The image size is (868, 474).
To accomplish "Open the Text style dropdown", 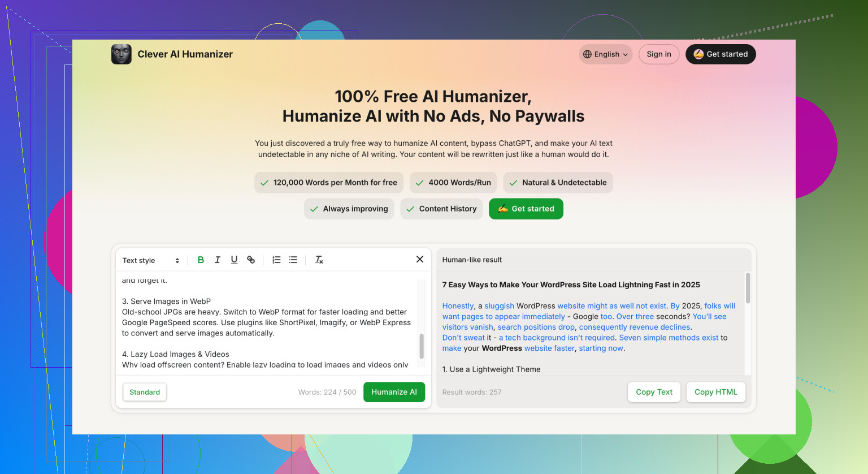I will point(151,260).
